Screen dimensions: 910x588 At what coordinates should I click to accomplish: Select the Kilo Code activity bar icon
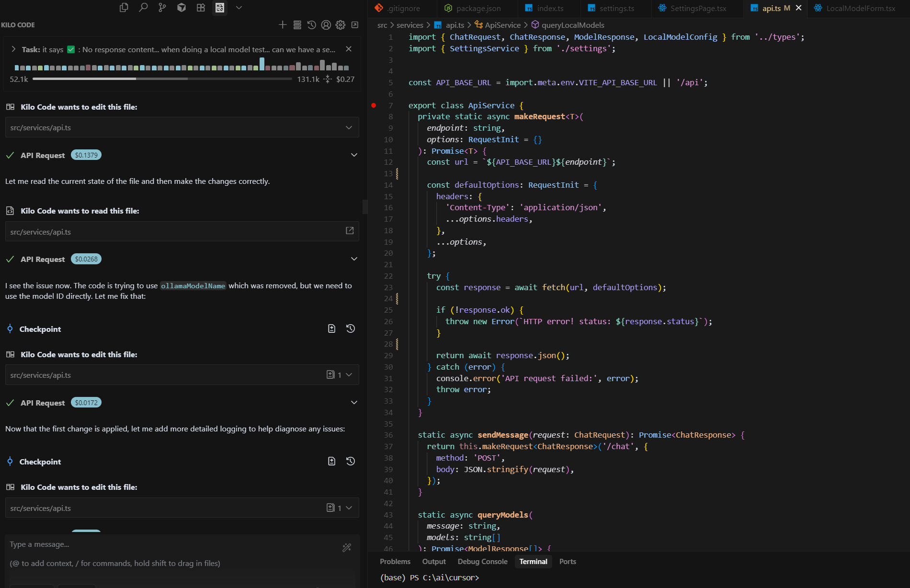[220, 8]
